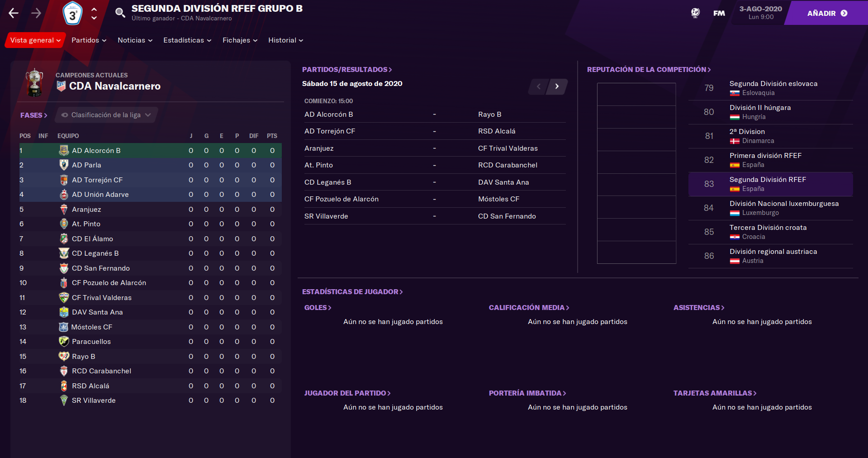Click At. Pinto in fixtures list
This screenshot has width=868, height=458.
tap(318, 165)
